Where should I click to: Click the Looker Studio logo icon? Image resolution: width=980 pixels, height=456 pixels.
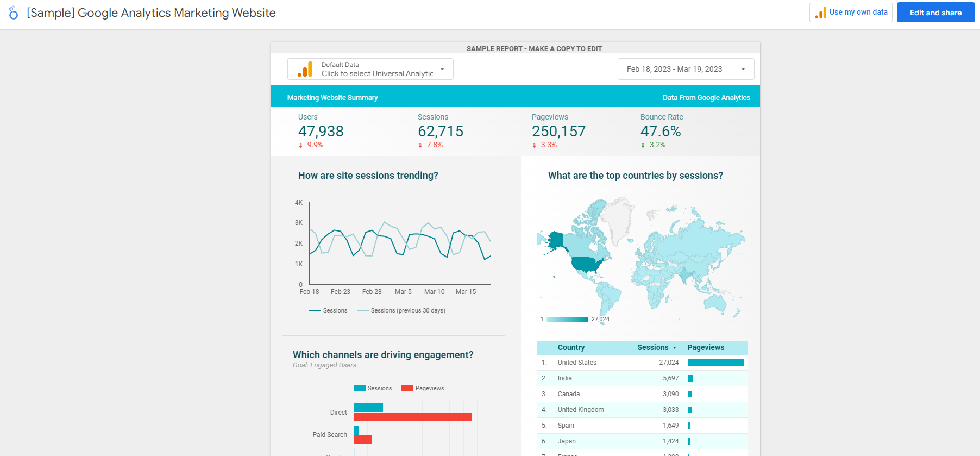click(x=14, y=13)
